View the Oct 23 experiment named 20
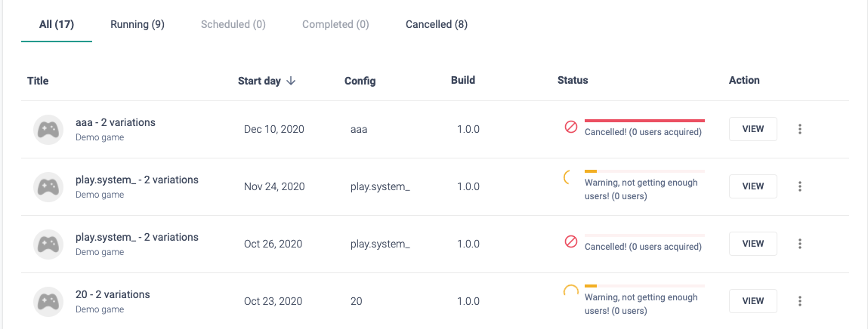The width and height of the screenshot is (868, 329). 753,301
